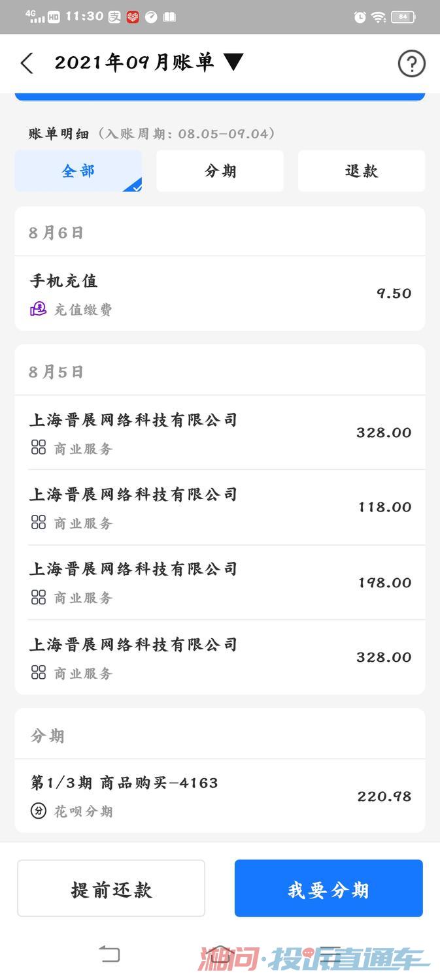Tap the Alipay 支 notification icon

[114, 17]
